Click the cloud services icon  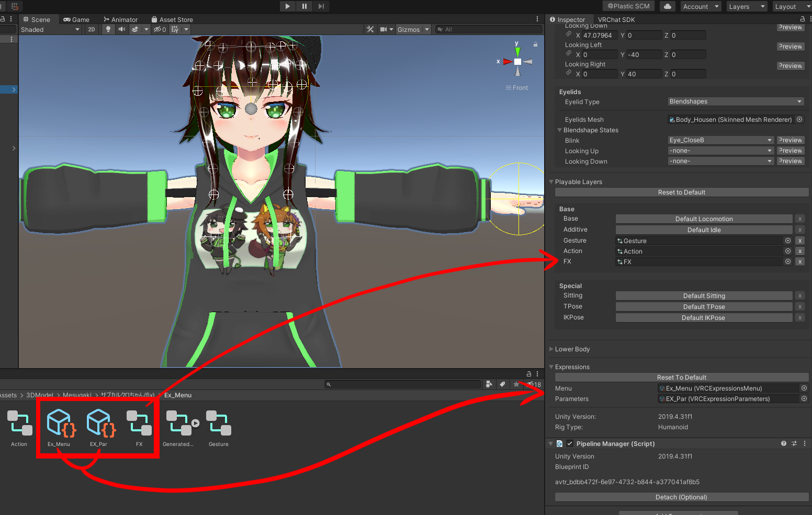pyautogui.click(x=667, y=6)
